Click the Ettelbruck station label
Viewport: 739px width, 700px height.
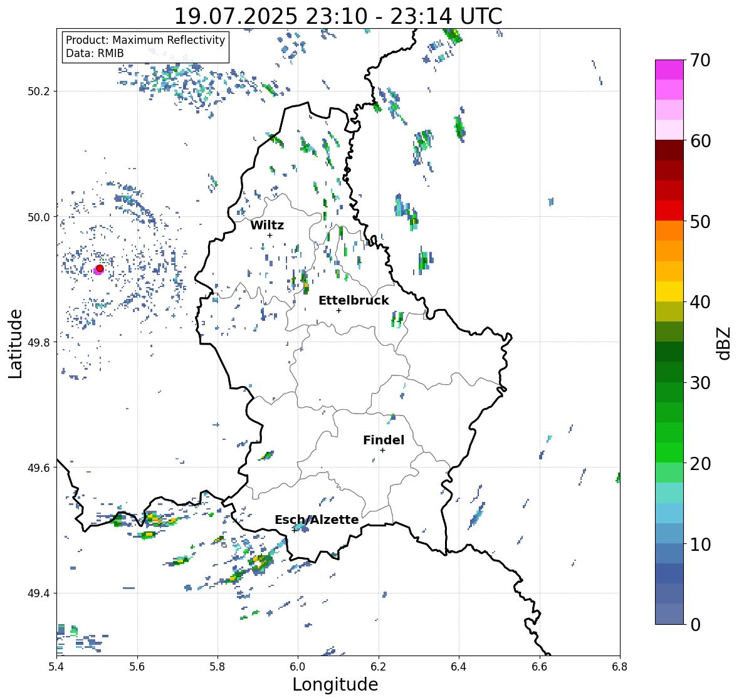click(x=354, y=300)
